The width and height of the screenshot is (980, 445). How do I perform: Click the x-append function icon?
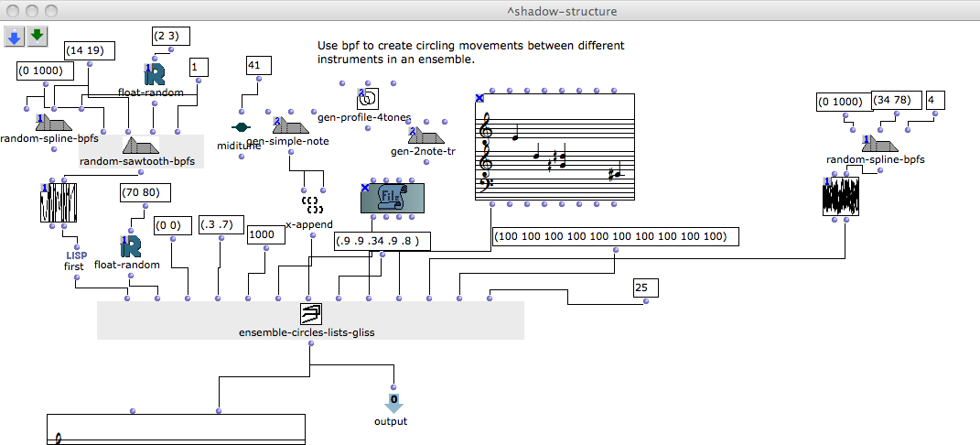tap(313, 203)
